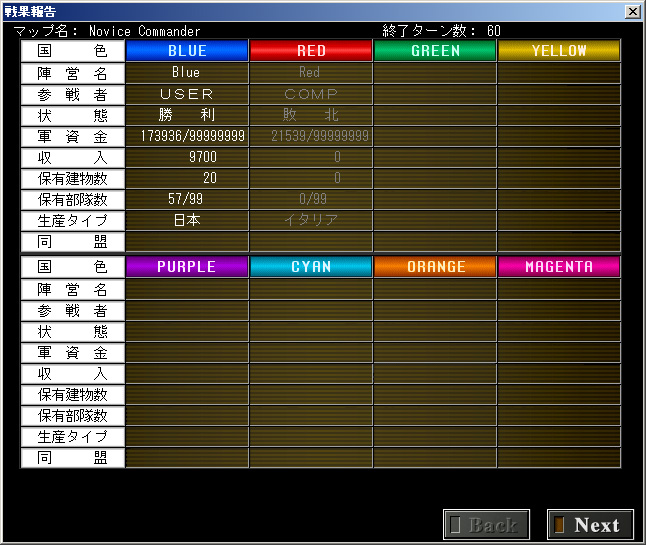Select the MAGENTA nation color header
This screenshot has height=545, width=646.
559,267
